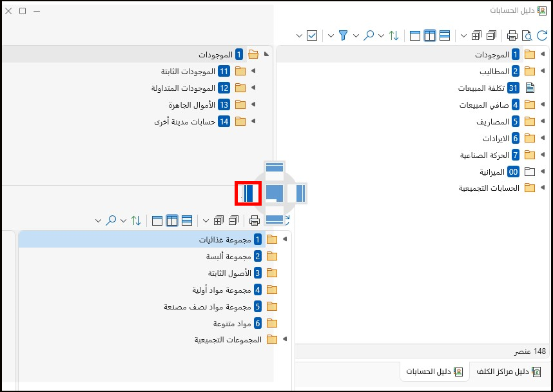This screenshot has height=392, width=553.
Task: Click the refresh icon in top toolbar
Action: click(541, 35)
